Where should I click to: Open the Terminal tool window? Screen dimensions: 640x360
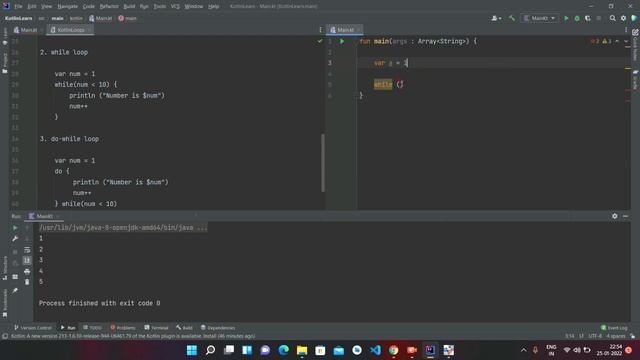pos(156,328)
